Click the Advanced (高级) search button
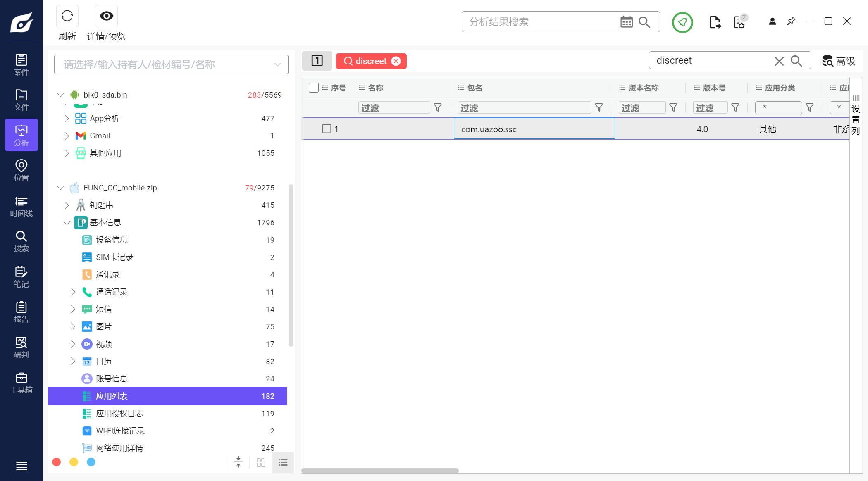Image resolution: width=868 pixels, height=481 pixels. 838,61
